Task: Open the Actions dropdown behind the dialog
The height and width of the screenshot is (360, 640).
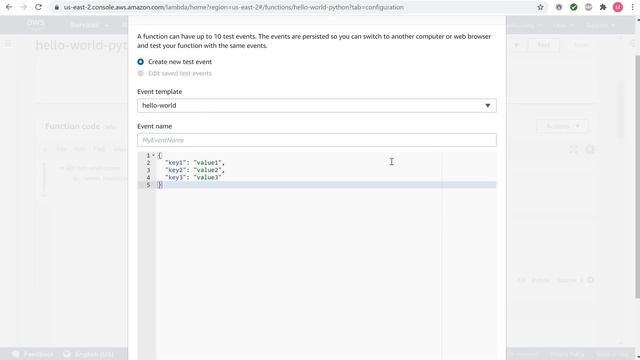Action: 562,126
